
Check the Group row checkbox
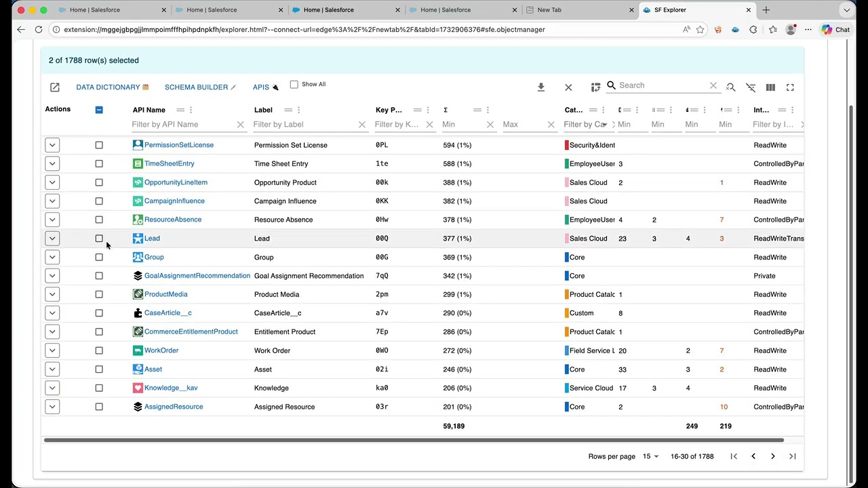tap(99, 257)
